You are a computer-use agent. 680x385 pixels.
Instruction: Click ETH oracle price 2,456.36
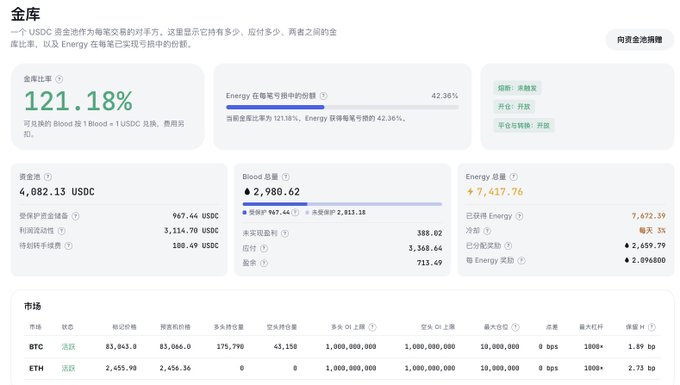click(175, 368)
